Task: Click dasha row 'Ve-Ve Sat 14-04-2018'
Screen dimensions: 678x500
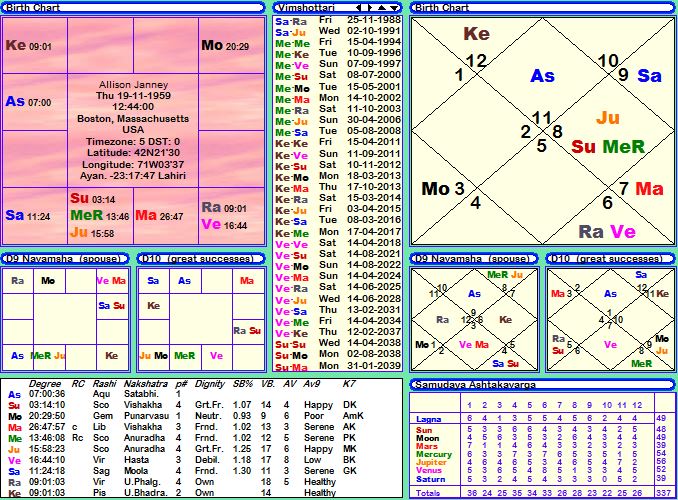Action: [x=338, y=244]
